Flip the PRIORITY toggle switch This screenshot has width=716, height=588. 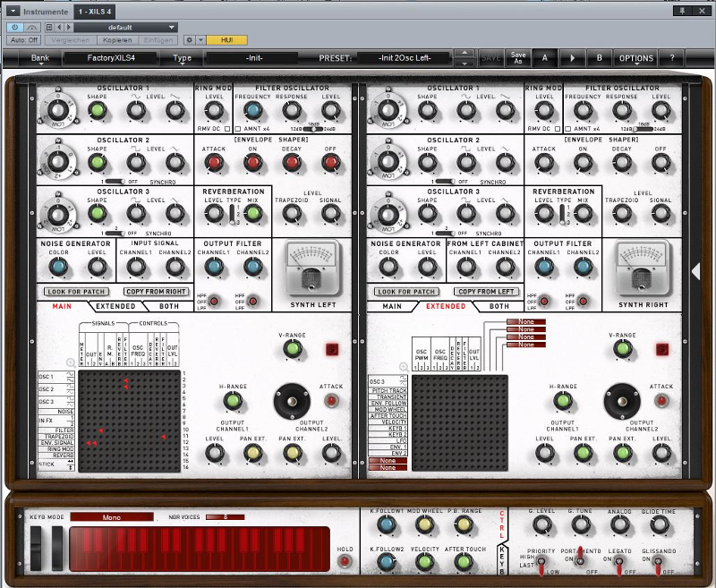[x=541, y=564]
